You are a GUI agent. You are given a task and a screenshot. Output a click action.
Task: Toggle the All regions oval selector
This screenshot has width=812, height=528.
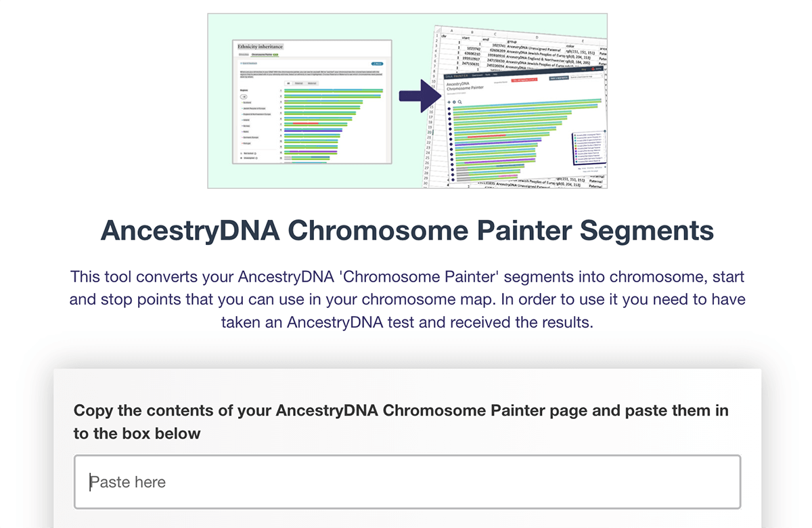coord(244,97)
